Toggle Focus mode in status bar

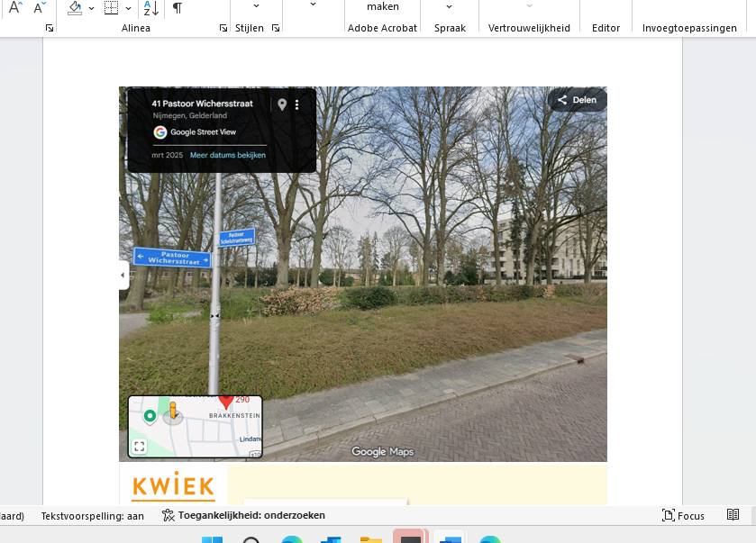[683, 515]
